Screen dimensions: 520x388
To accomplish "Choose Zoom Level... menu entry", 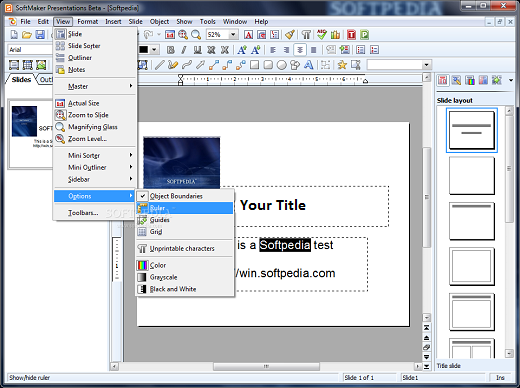I will (95, 139).
